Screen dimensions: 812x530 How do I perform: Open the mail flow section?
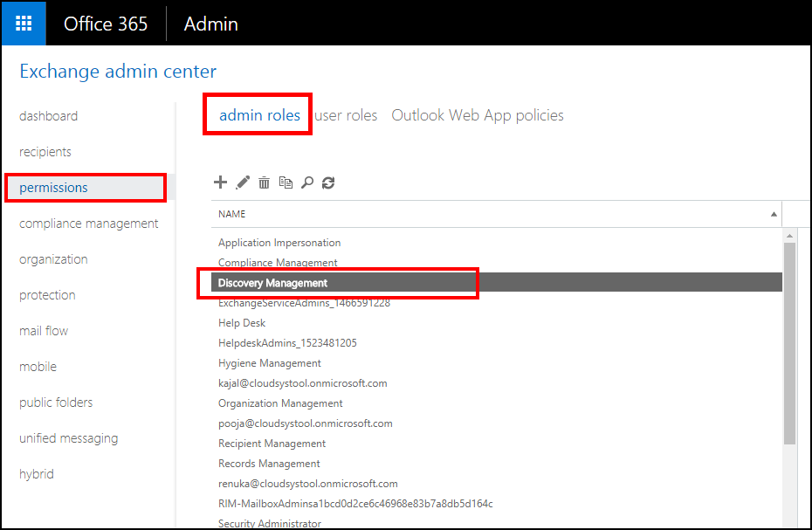tap(44, 331)
